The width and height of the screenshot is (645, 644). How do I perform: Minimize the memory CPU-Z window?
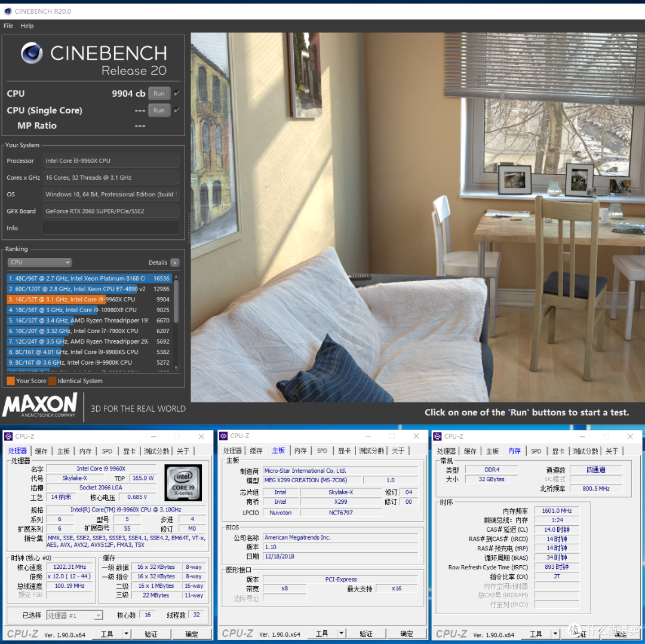[582, 436]
